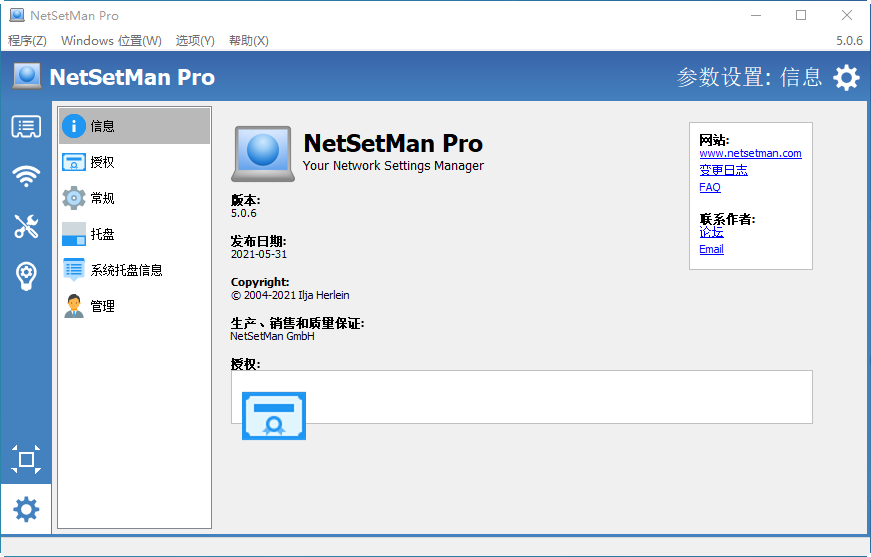Click the 授权 license info box
871x557 pixels.
pyautogui.click(x=522, y=397)
